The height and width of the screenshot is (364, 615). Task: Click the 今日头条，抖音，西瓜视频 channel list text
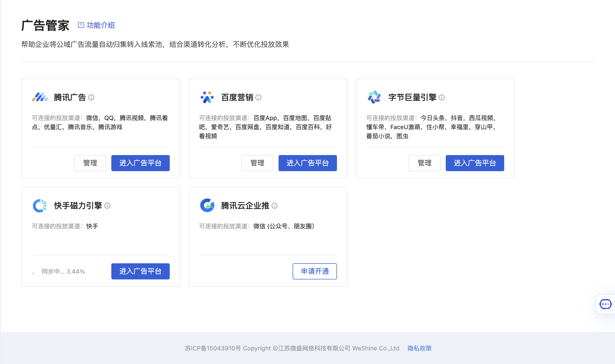431,127
